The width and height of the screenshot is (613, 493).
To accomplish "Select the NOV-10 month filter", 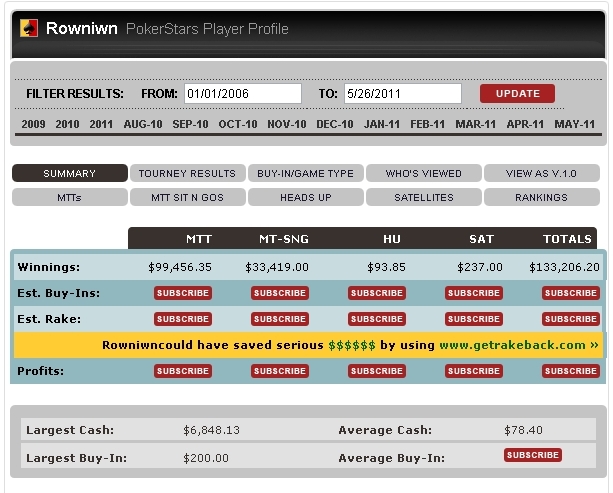I will pos(287,124).
